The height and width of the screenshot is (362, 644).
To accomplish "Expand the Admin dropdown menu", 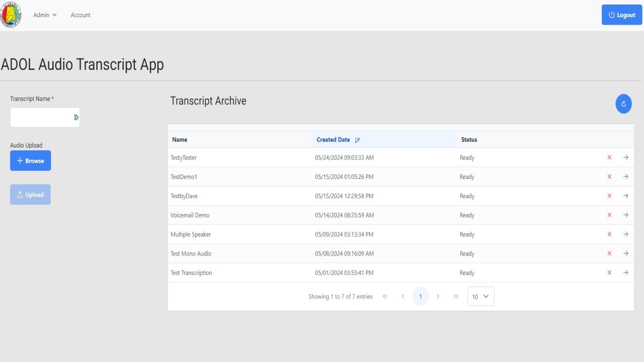I will click(x=45, y=15).
